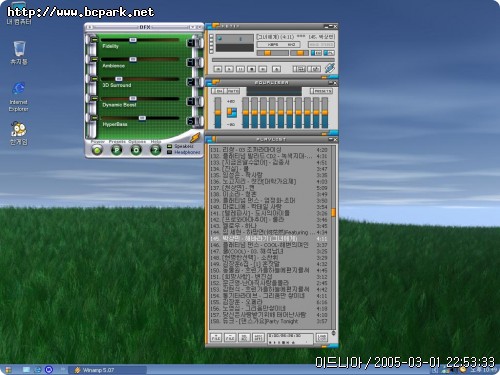Stop playback in Winamp main window

(252, 69)
